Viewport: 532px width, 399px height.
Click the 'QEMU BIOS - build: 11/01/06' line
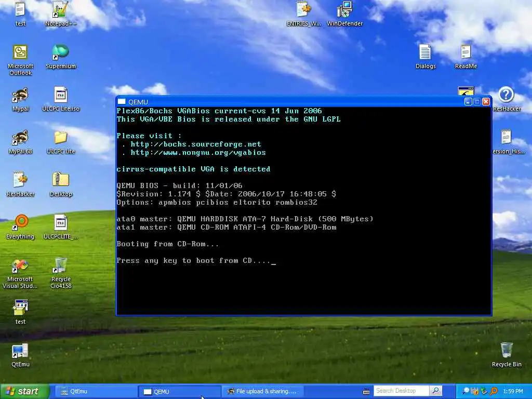(x=179, y=186)
